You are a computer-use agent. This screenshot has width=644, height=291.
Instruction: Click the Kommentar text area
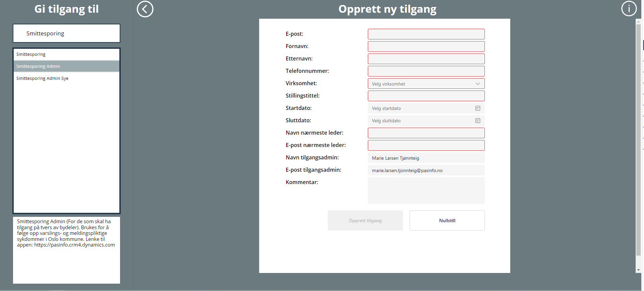pyautogui.click(x=426, y=190)
